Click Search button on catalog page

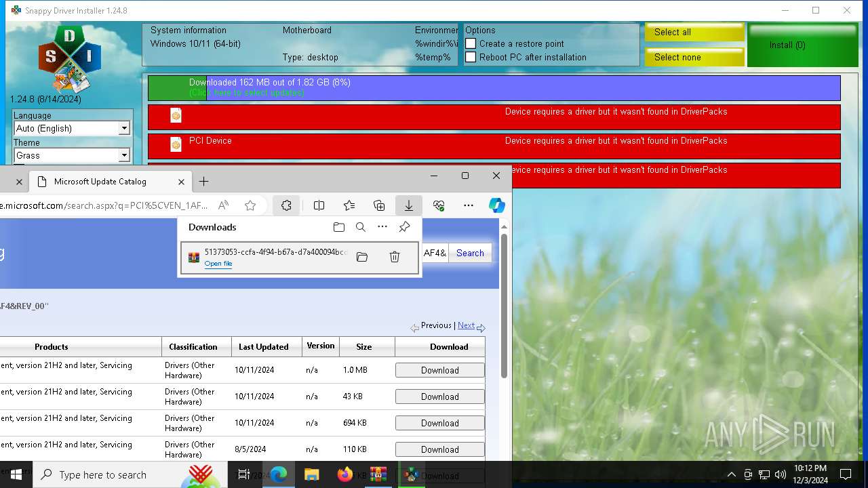pos(470,253)
